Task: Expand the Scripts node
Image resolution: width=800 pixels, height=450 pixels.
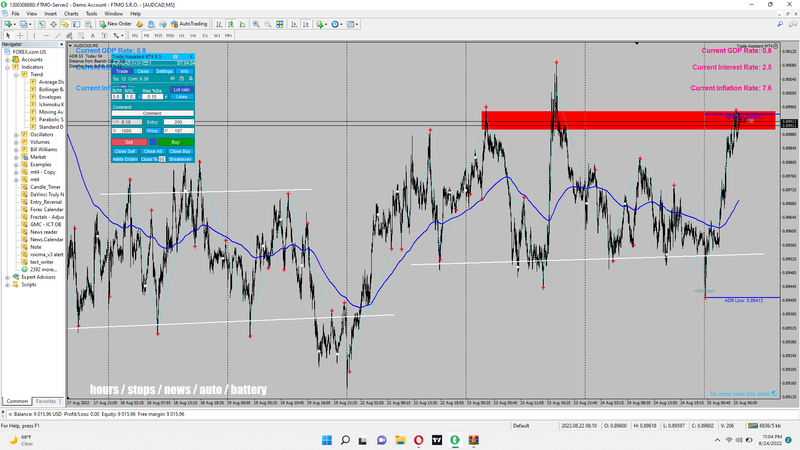Action: 8,285
